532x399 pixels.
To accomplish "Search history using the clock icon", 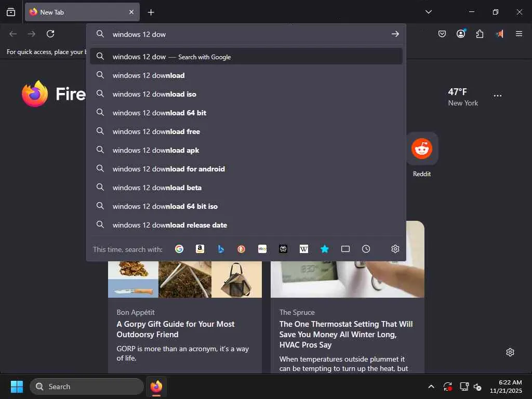I will 366,249.
